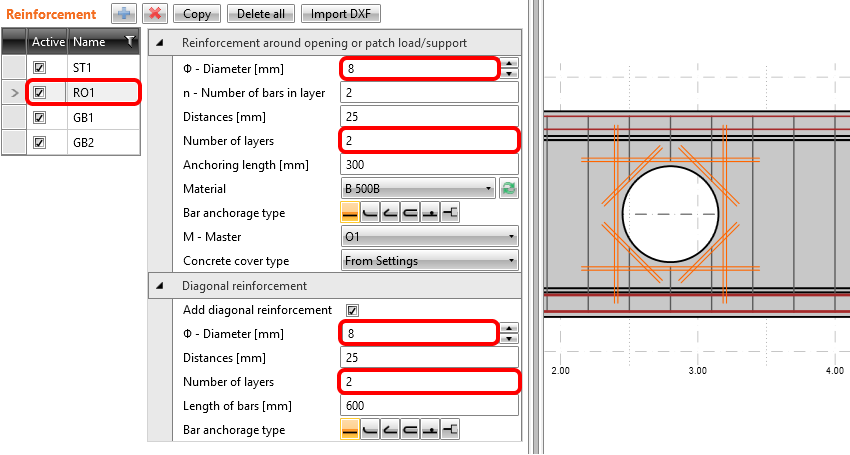
Task: Open the Material B 500B dropdown
Action: [x=418, y=189]
